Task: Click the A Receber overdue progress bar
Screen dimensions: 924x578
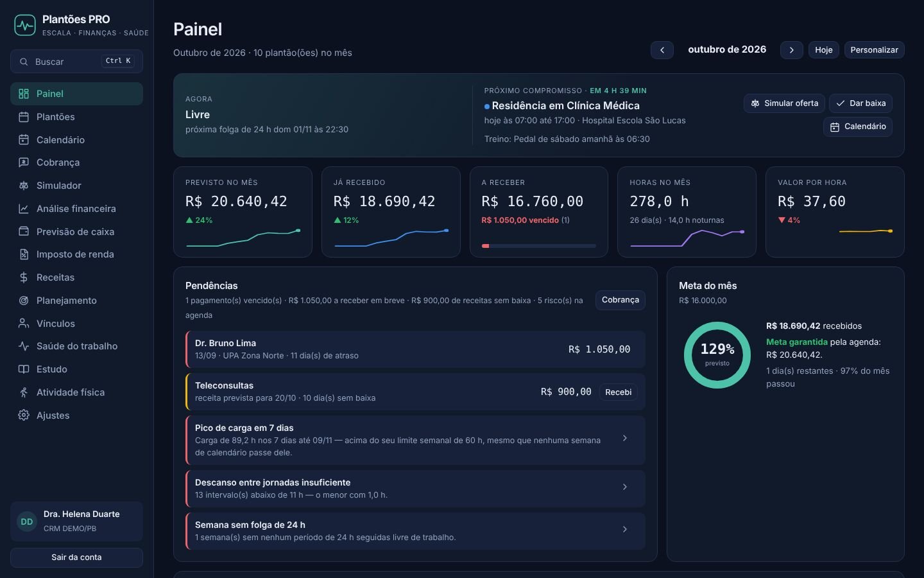Action: click(x=539, y=246)
